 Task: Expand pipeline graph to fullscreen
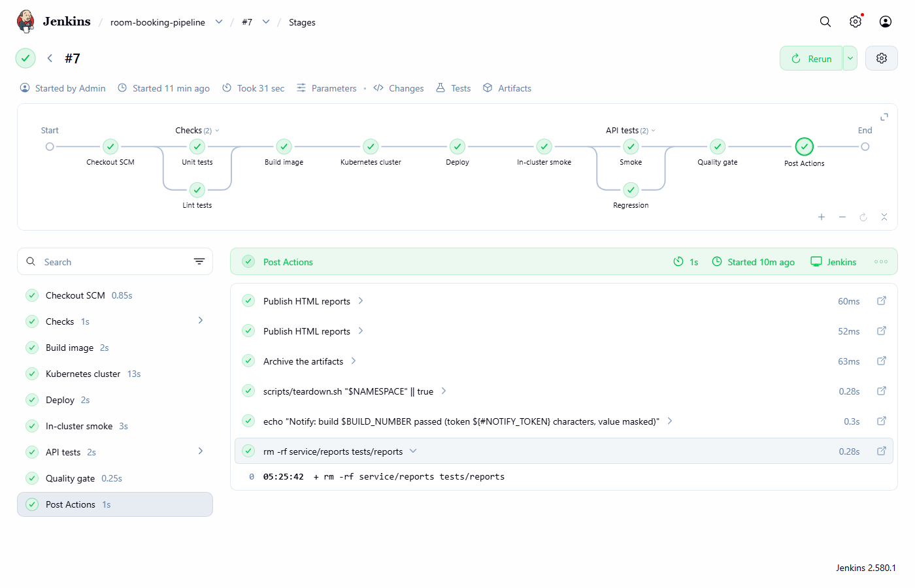click(884, 117)
